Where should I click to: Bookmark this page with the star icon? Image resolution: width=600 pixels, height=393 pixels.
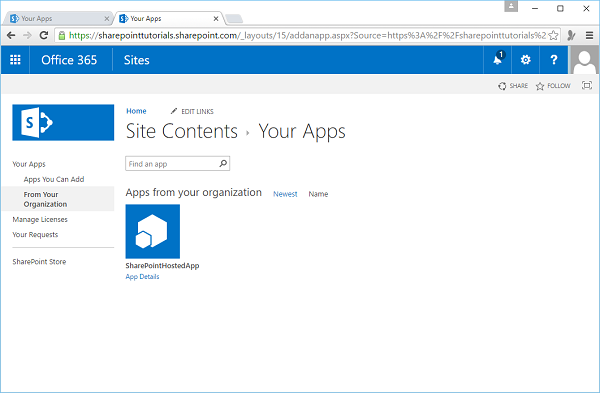[553, 36]
